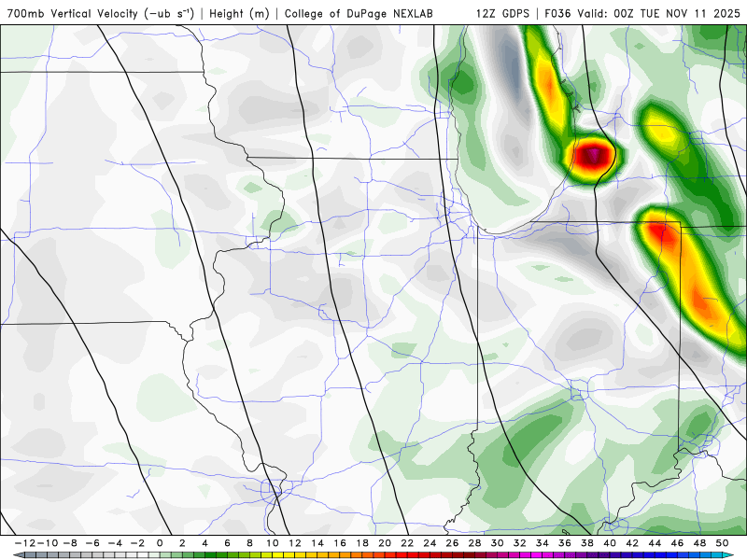
Task: Click the 6 colorbar label
Action: click(x=227, y=543)
